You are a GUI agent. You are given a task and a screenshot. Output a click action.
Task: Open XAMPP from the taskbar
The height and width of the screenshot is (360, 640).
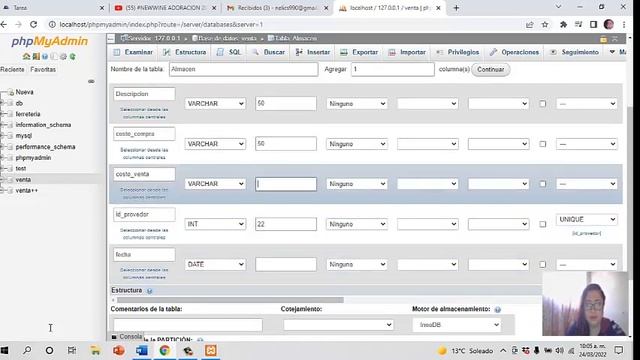pos(211,350)
